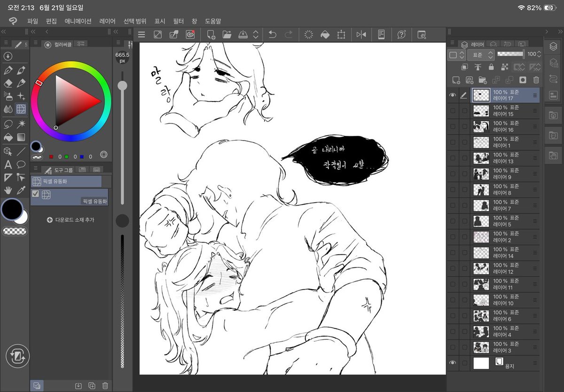The width and height of the screenshot is (564, 392).
Task: Open 필터 menu
Action: coord(178,21)
